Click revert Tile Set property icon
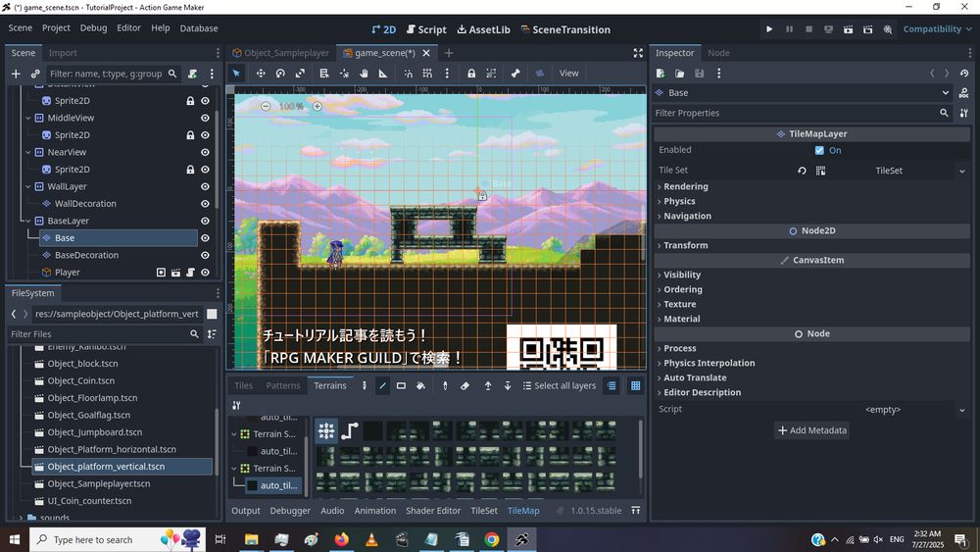Screen dimensions: 980x552 tap(802, 171)
